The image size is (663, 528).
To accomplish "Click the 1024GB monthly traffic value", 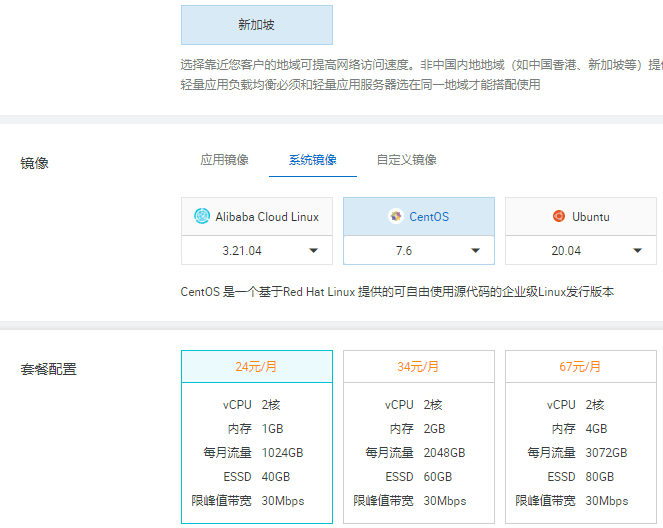I will pos(282,453).
